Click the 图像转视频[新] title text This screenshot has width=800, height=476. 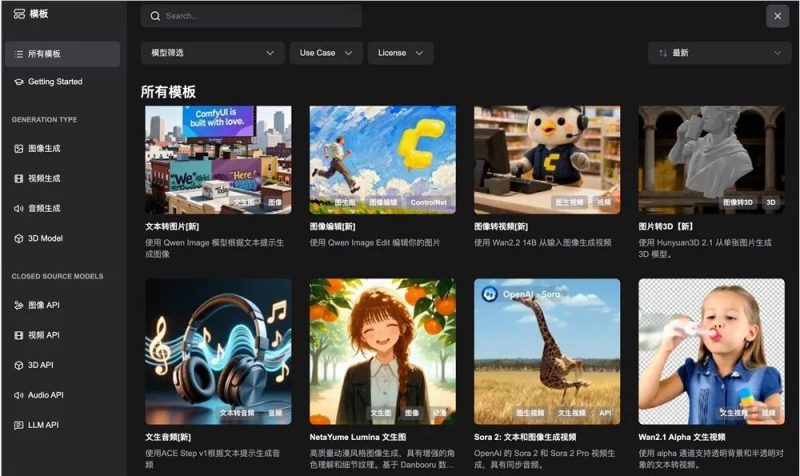pyautogui.click(x=501, y=227)
